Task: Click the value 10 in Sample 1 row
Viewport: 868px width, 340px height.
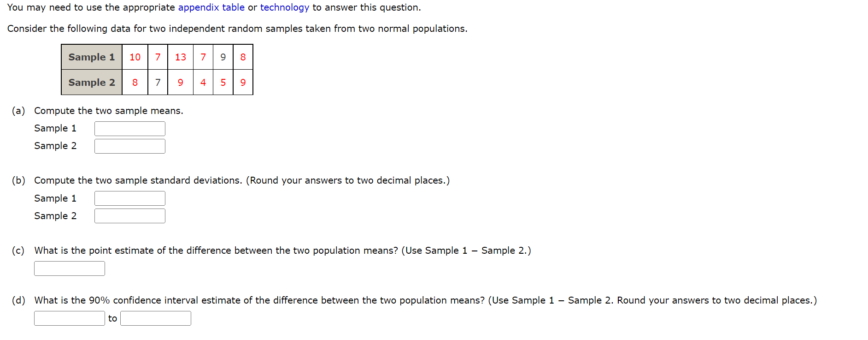Action: coord(135,57)
